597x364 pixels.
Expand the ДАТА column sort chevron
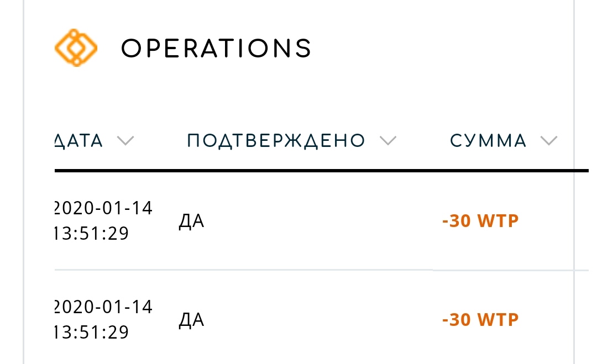point(125,141)
